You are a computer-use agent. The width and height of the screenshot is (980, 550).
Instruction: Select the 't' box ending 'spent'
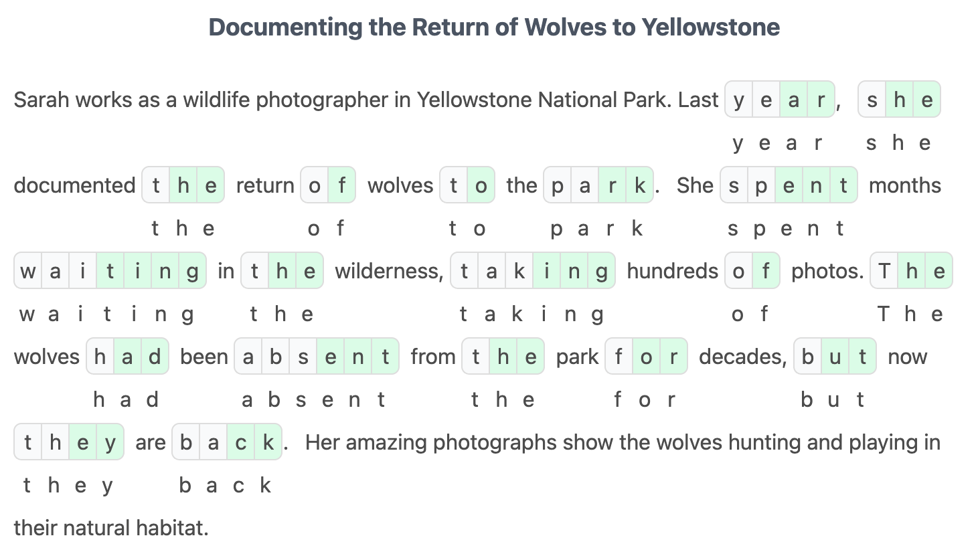[843, 185]
